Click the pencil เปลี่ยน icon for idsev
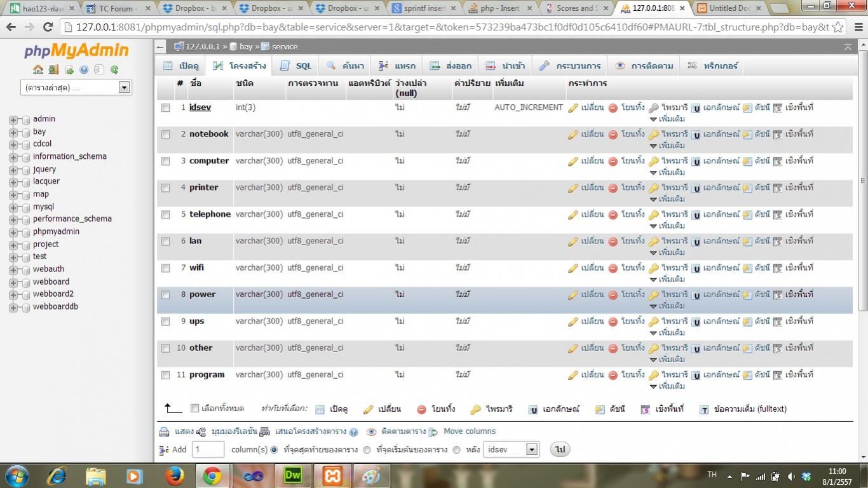The width and height of the screenshot is (868, 488). (573, 108)
